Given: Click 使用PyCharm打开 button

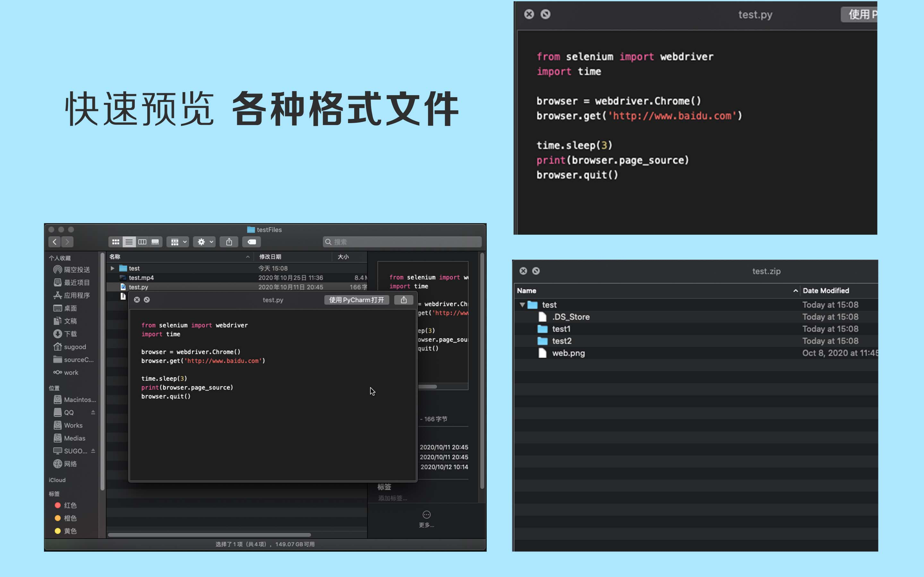Looking at the screenshot, I should point(356,300).
